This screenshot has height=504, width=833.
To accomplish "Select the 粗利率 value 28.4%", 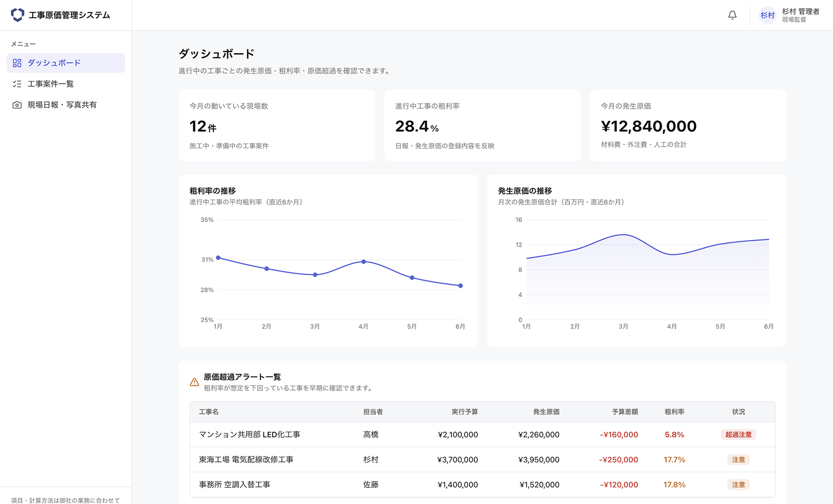I will point(417,126).
